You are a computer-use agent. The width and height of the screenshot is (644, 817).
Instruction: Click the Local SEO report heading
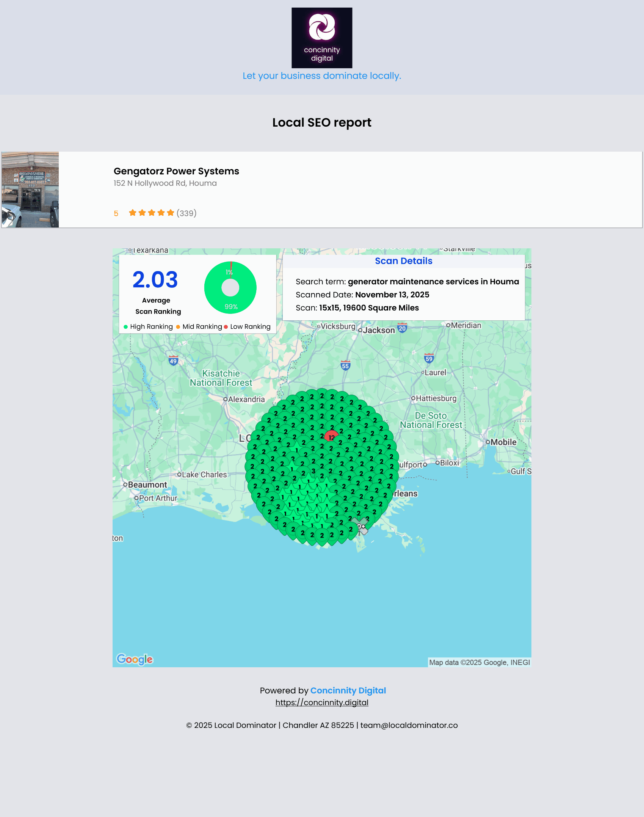(322, 122)
